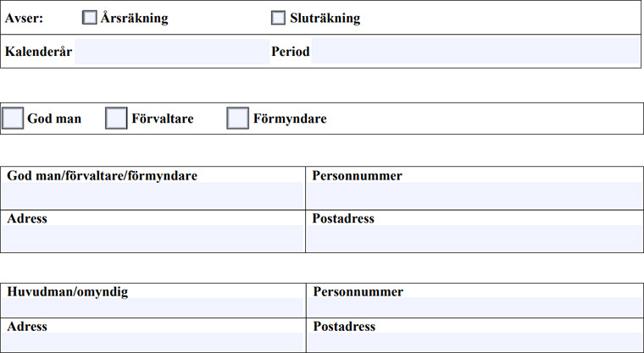Focus the Period input field
Viewport: 644px width, 353px height.
tap(475, 52)
